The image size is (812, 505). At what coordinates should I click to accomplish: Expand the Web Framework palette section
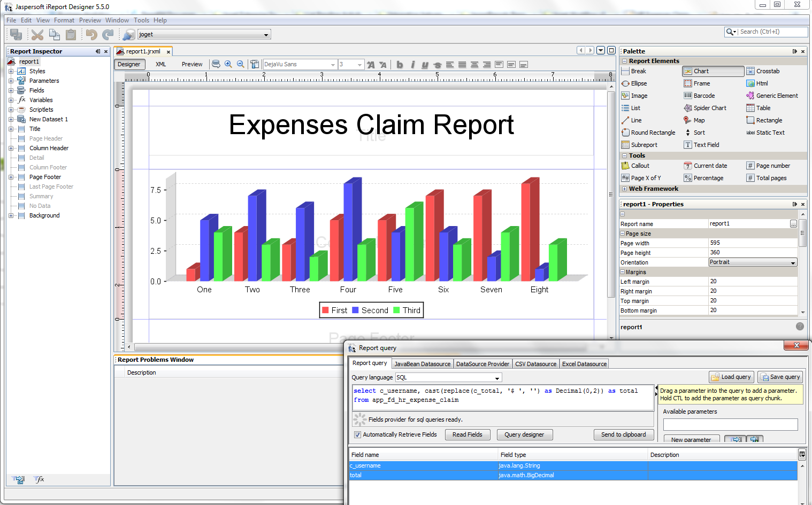(624, 189)
